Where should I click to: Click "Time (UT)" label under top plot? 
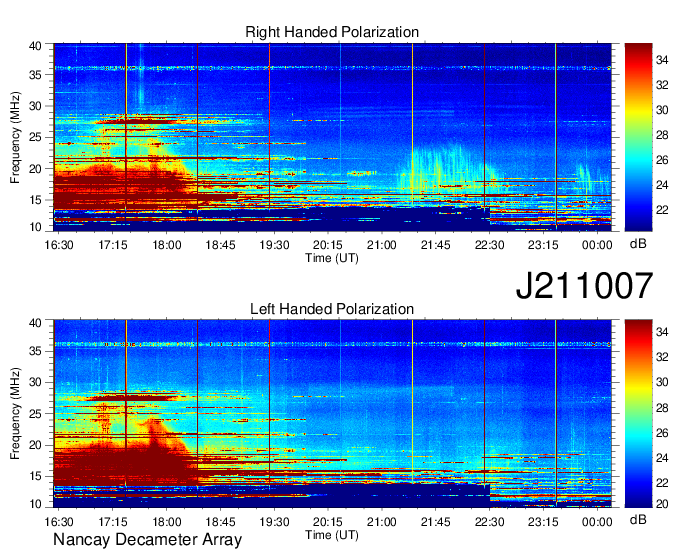click(332, 258)
